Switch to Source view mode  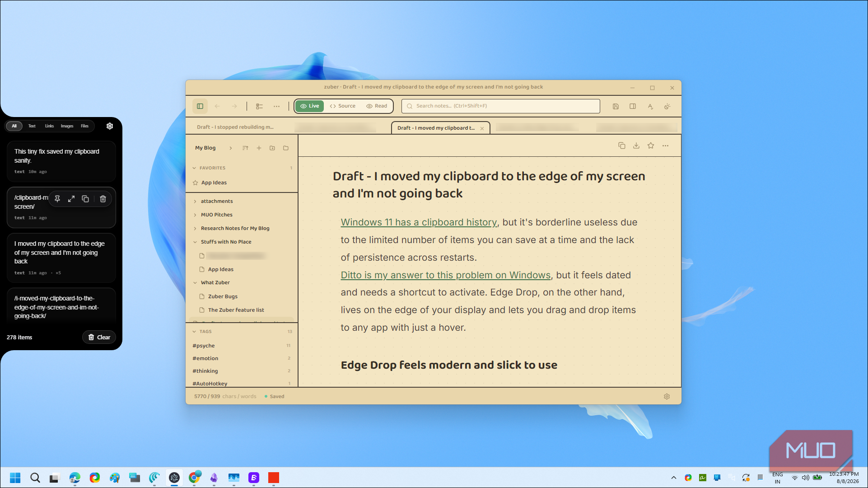[x=343, y=106]
